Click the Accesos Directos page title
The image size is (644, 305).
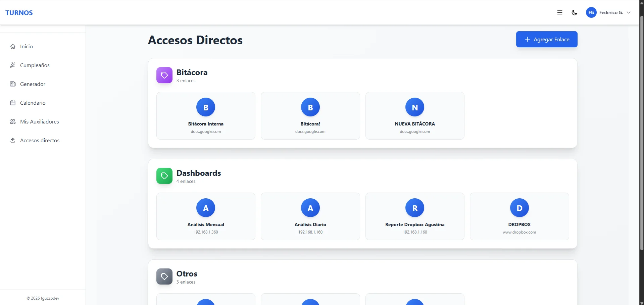point(195,40)
